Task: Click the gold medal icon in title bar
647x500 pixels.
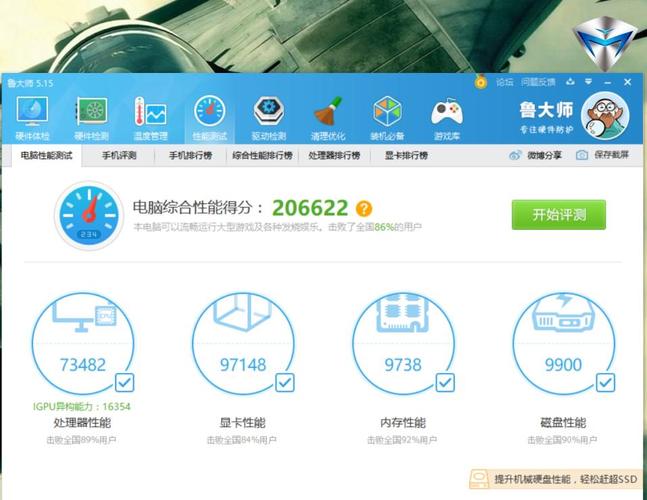Action: pyautogui.click(x=480, y=82)
